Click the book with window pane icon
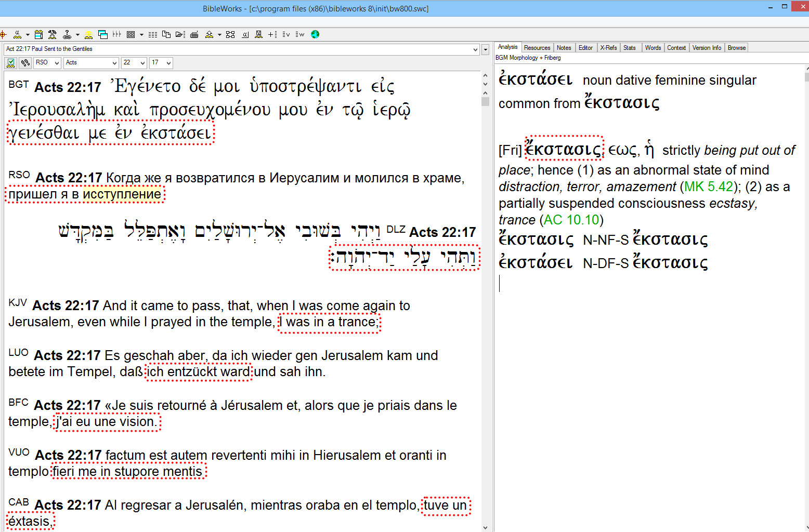The image size is (809, 532). pos(38,34)
